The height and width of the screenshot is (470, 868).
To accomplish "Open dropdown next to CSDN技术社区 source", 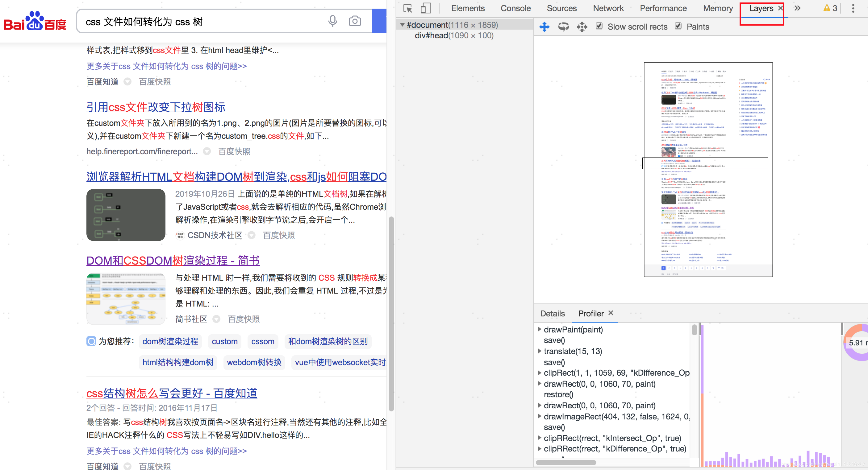I will click(251, 235).
